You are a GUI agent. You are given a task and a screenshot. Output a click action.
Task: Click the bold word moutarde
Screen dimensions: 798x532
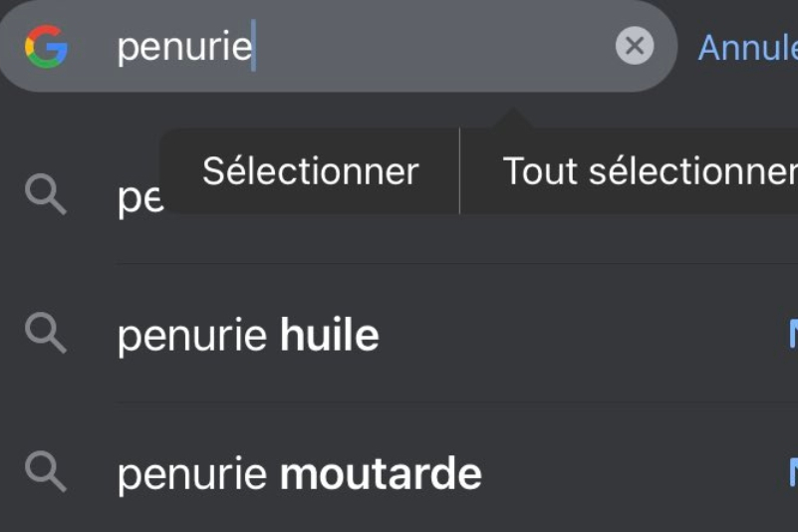381,474
